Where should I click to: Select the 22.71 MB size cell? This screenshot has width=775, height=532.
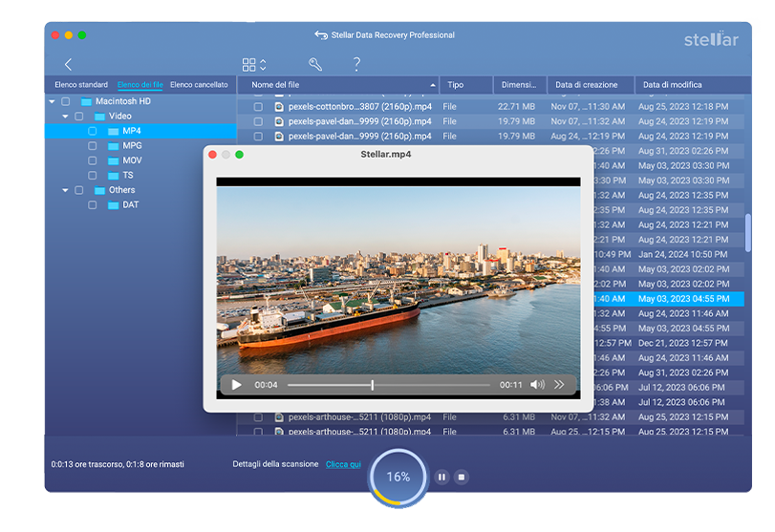tap(516, 107)
